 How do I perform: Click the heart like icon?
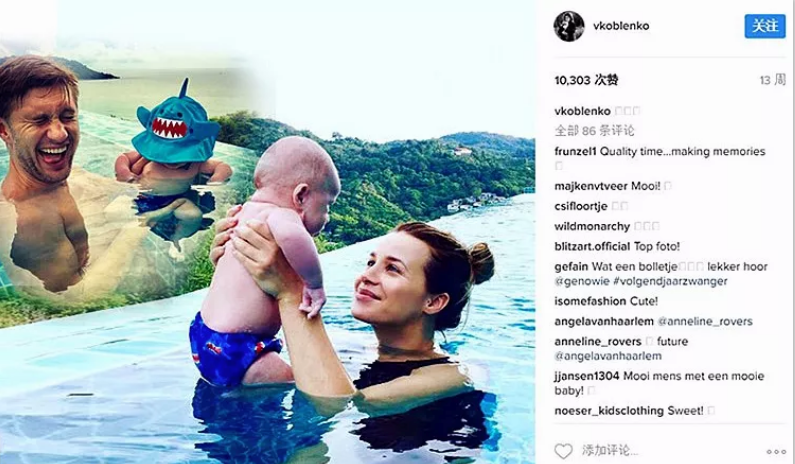563,451
